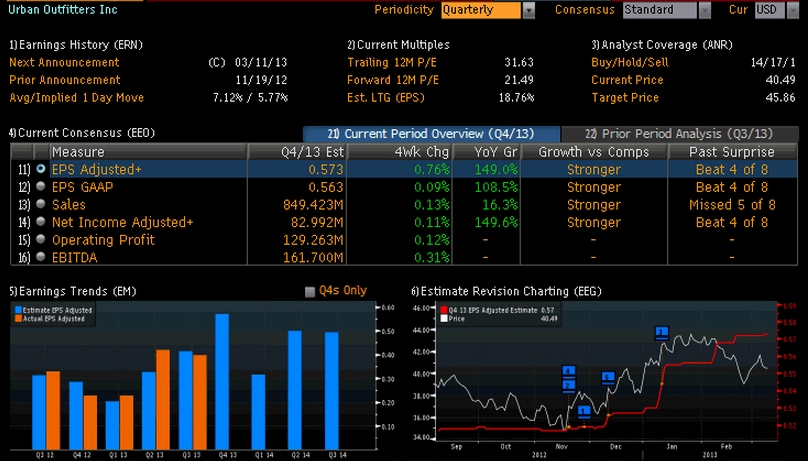Screen dimensions: 808x461
Task: Click event marker 4 on the price chart
Action: click(568, 371)
